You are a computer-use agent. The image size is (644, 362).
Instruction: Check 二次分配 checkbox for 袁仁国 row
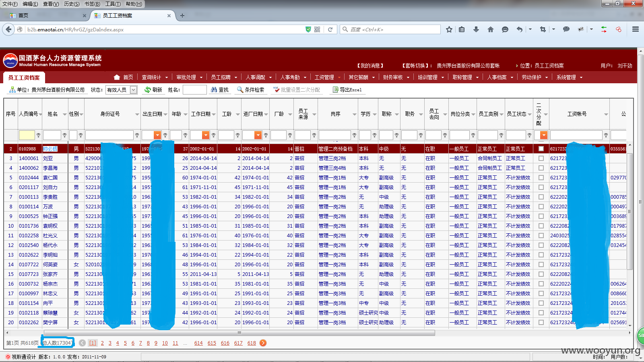(x=541, y=178)
